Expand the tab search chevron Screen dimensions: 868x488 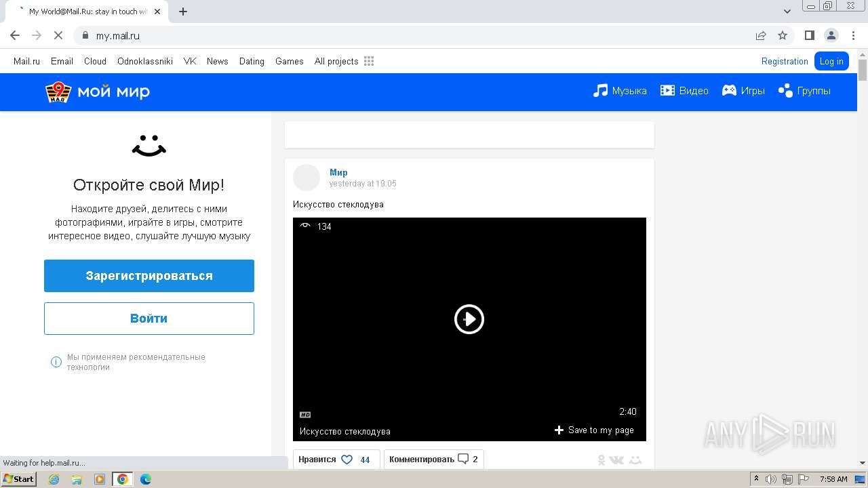click(787, 11)
